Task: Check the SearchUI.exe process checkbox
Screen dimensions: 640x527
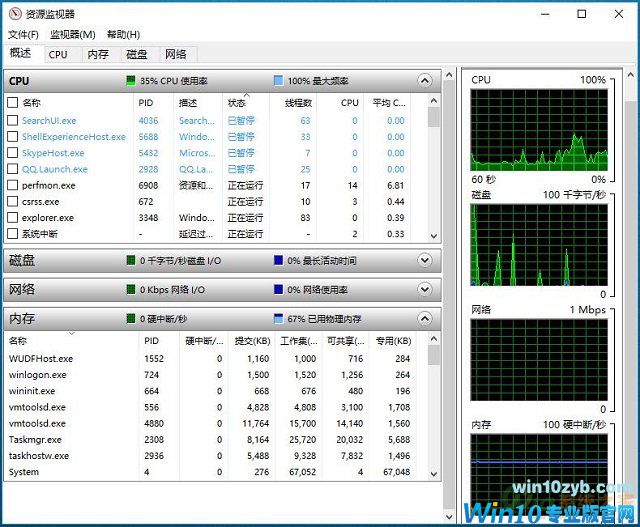Action: point(13,120)
